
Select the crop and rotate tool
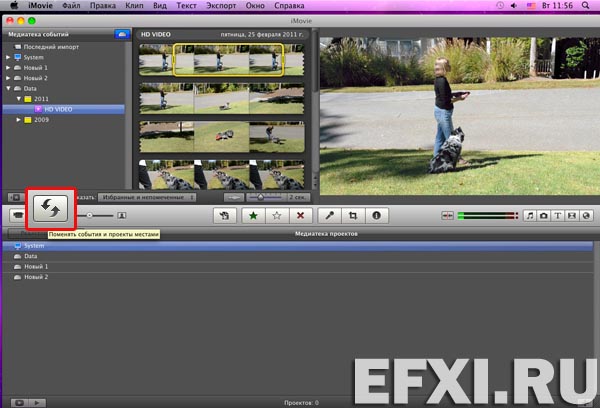[353, 216]
